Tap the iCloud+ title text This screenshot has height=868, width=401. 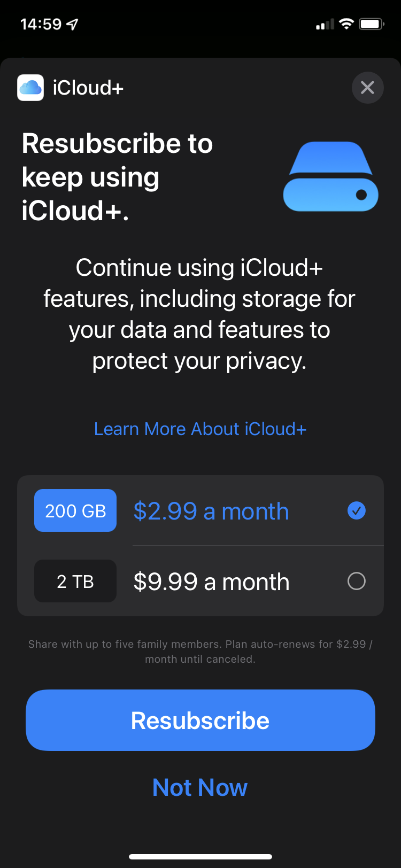[x=88, y=88]
